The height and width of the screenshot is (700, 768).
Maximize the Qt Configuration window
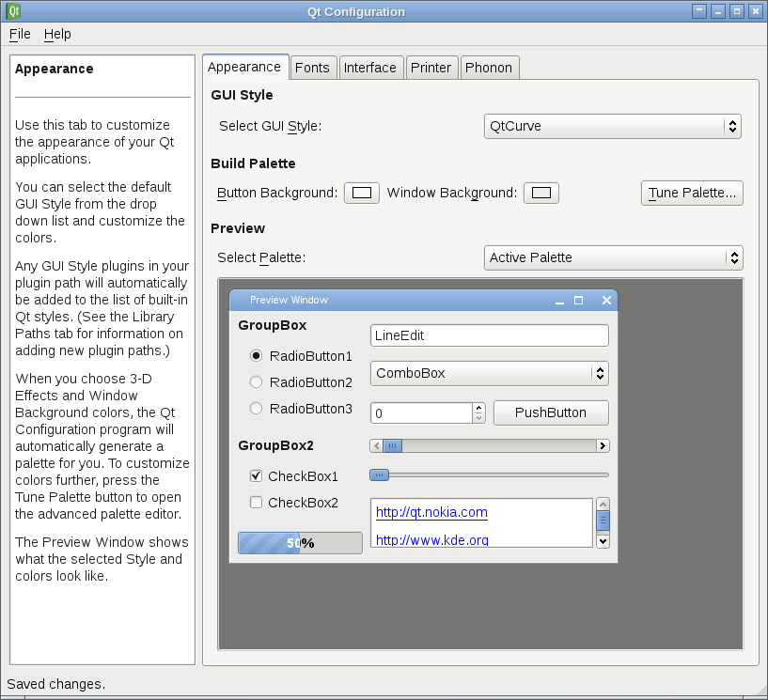(737, 10)
